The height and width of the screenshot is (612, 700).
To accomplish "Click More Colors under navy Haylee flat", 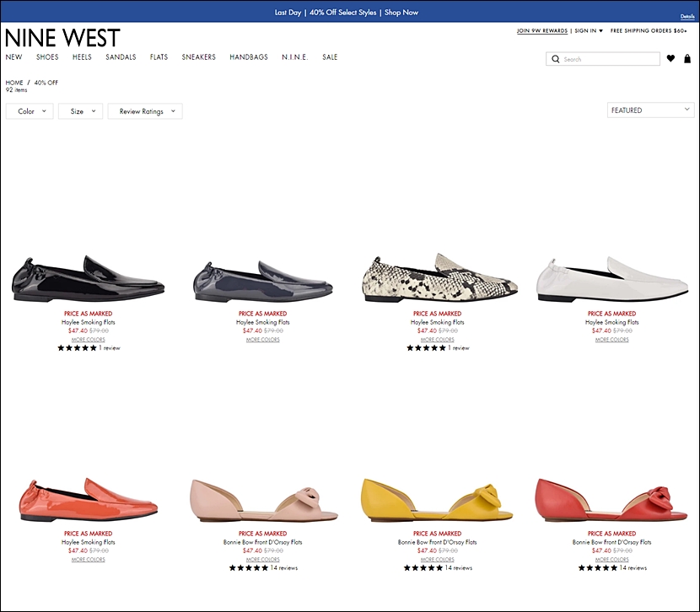I will [263, 340].
